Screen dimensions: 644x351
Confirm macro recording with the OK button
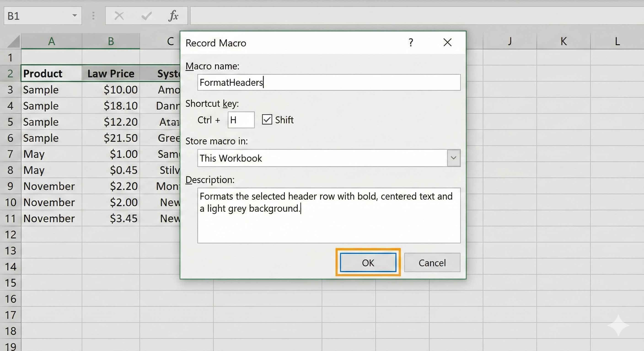coord(368,263)
